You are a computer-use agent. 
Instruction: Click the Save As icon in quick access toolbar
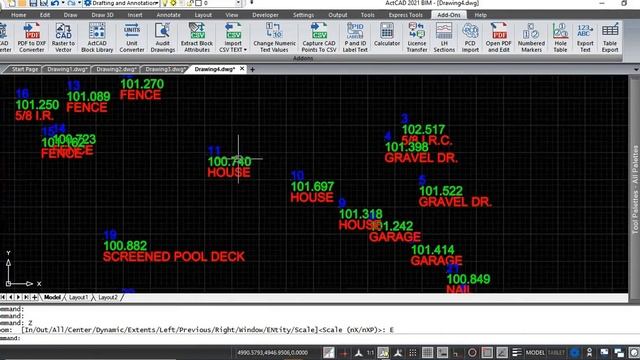click(43, 3)
